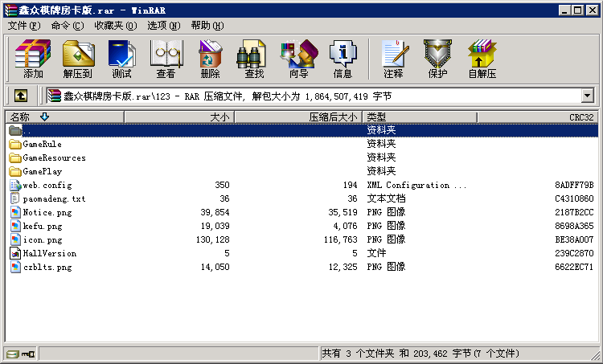The width and height of the screenshot is (603, 364).
Task: Click the View (查看) toolbar icon
Action: point(166,59)
